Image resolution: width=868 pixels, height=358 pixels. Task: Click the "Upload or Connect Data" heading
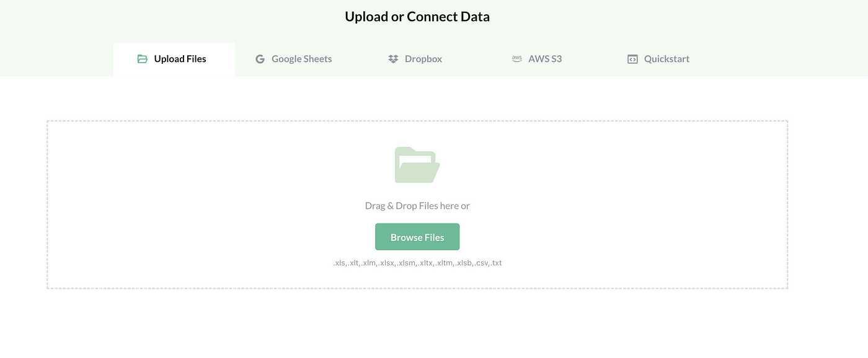point(417,17)
